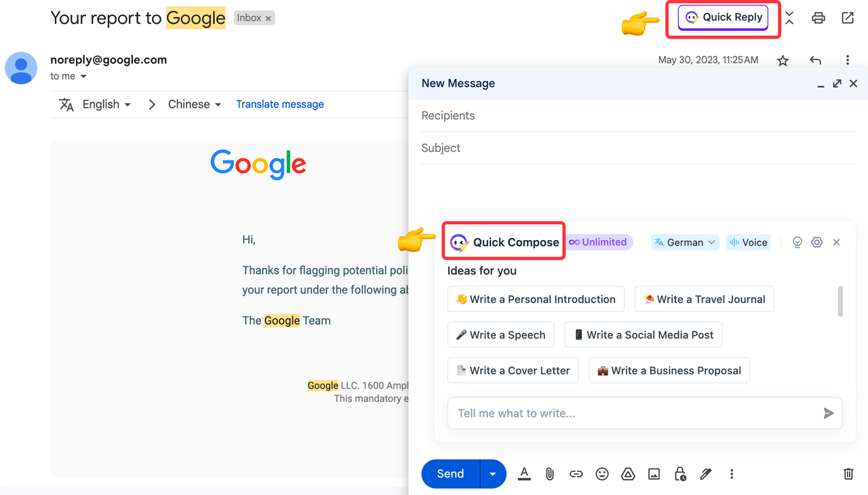Select Write a Cover Letter

(x=513, y=371)
